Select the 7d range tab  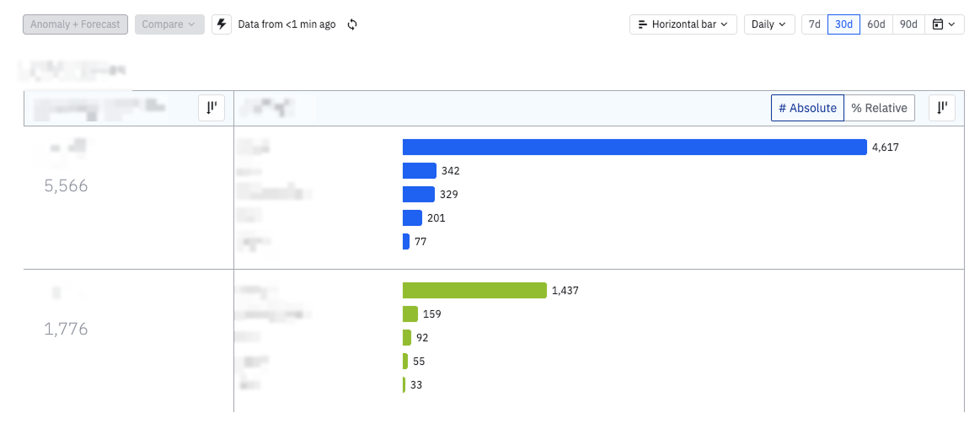(814, 24)
